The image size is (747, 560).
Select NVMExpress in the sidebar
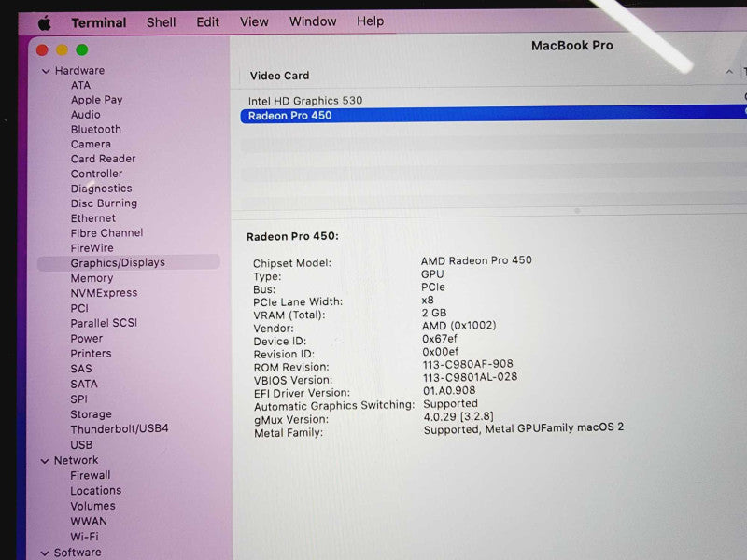tap(104, 293)
